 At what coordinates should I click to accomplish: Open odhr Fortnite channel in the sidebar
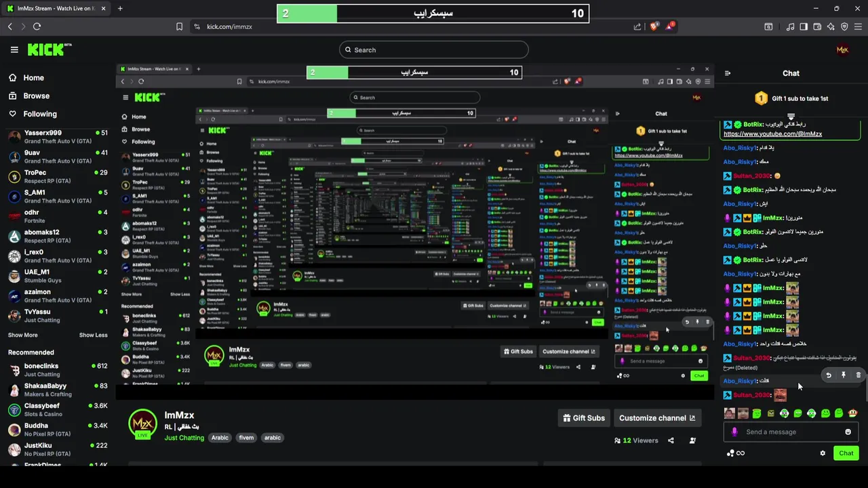click(x=58, y=216)
